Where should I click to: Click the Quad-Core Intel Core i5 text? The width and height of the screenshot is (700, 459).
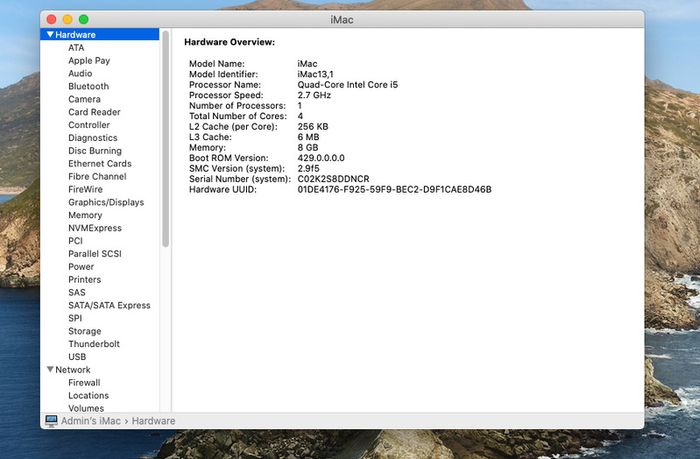point(347,84)
